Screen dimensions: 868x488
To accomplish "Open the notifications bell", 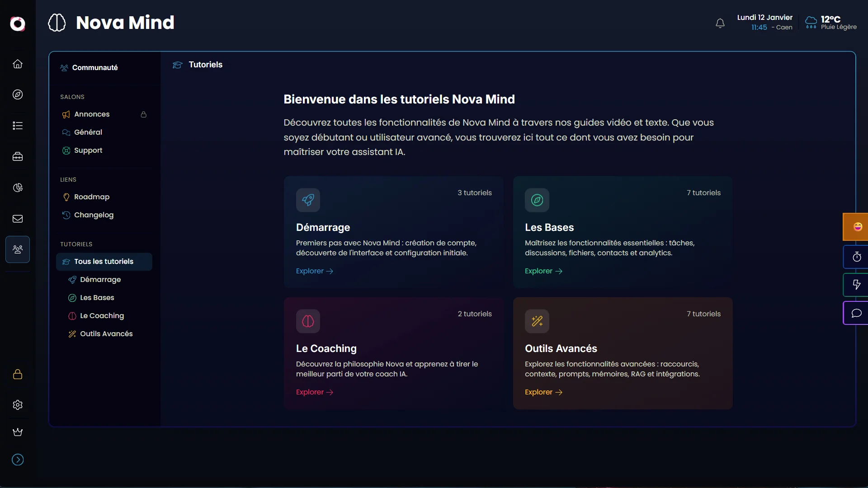I will point(720,23).
